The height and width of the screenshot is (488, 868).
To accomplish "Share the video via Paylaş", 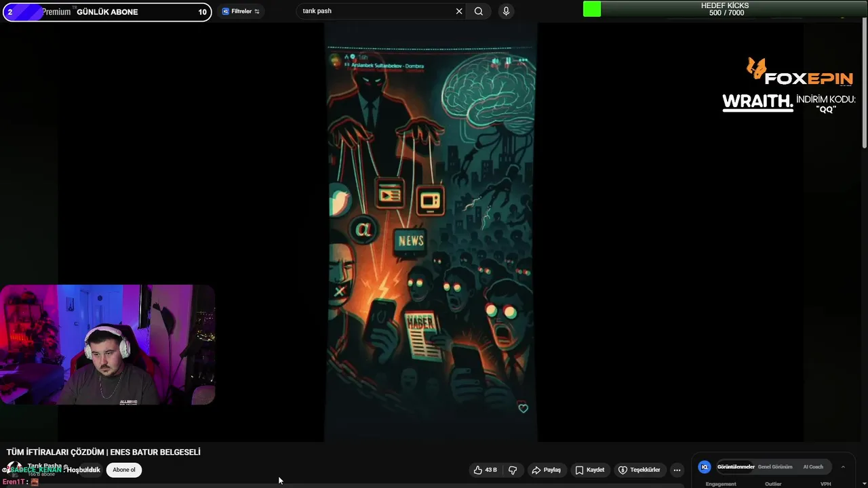I will point(547,470).
